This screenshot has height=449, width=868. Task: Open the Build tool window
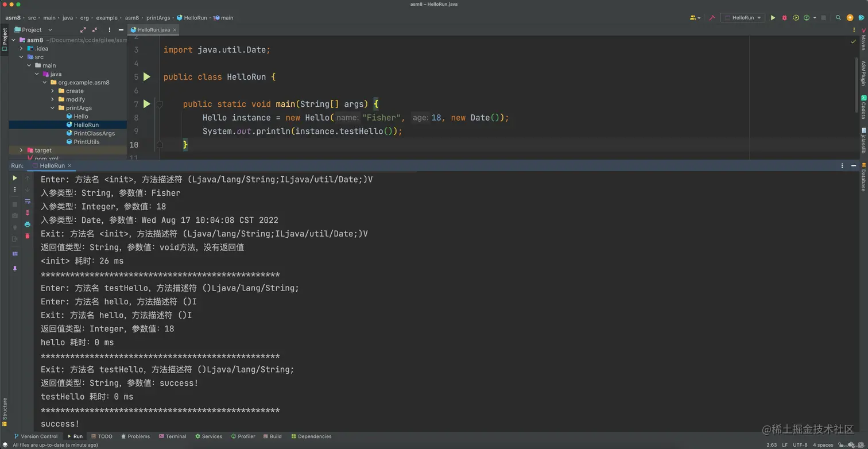pos(272,436)
